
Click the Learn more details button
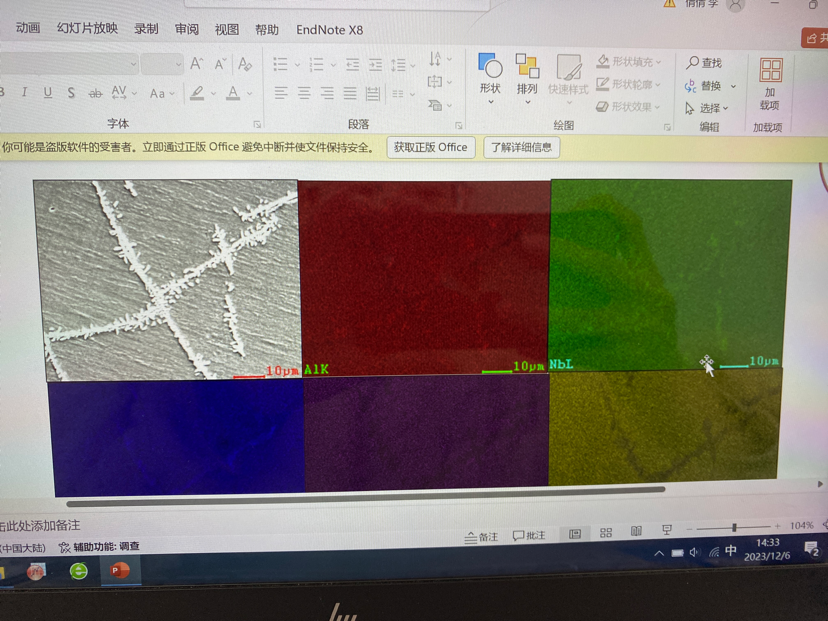click(x=521, y=147)
